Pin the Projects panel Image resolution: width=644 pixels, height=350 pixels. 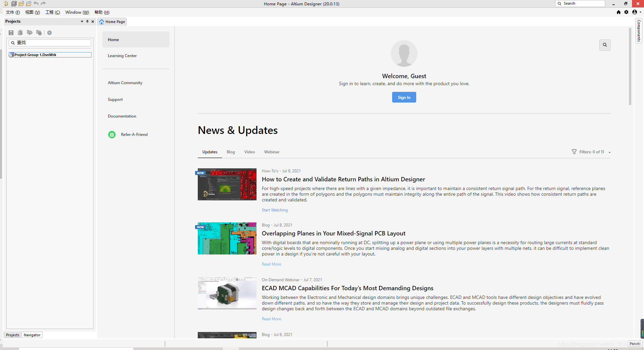(88, 21)
